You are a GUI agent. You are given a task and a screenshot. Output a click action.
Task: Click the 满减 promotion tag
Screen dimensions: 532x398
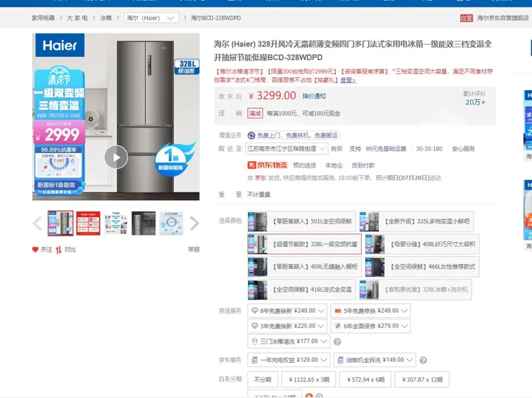[255, 113]
